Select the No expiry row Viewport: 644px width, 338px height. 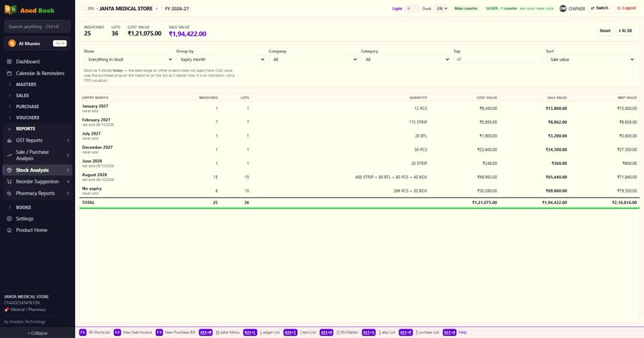click(x=360, y=190)
